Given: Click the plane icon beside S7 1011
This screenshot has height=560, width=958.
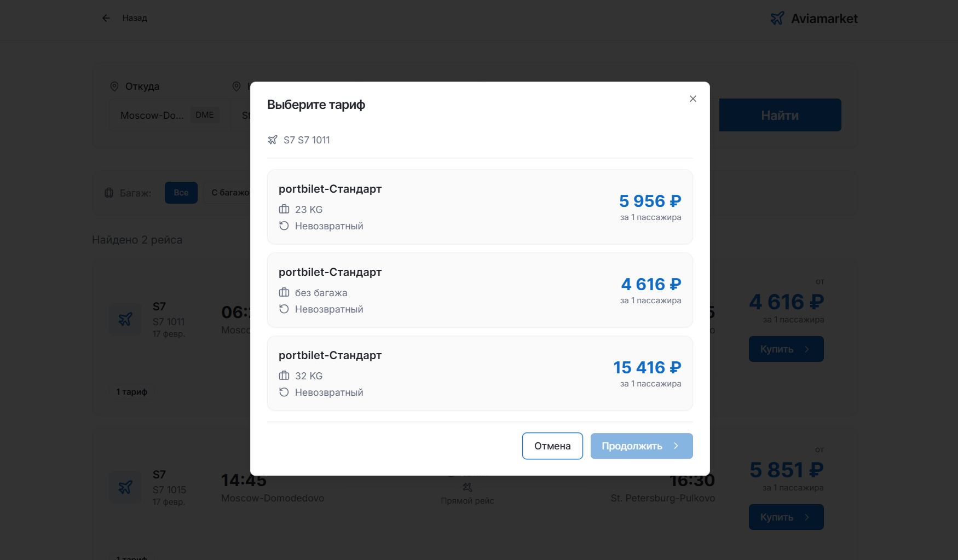Looking at the screenshot, I should point(273,140).
